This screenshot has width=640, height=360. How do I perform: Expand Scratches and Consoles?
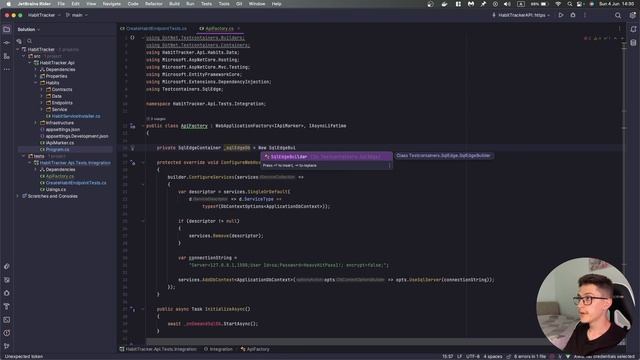point(18,196)
